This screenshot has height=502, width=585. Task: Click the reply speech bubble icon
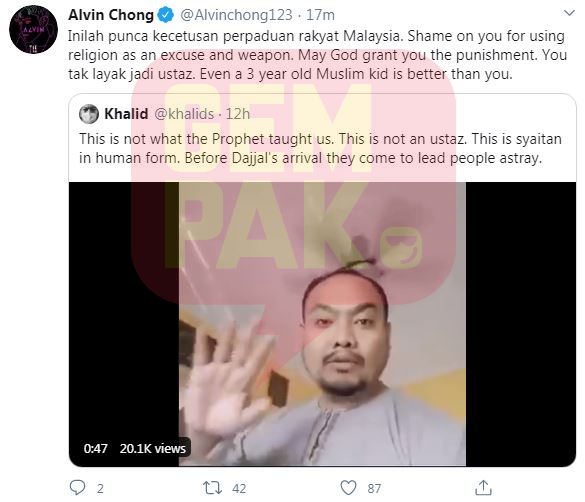tap(78, 487)
